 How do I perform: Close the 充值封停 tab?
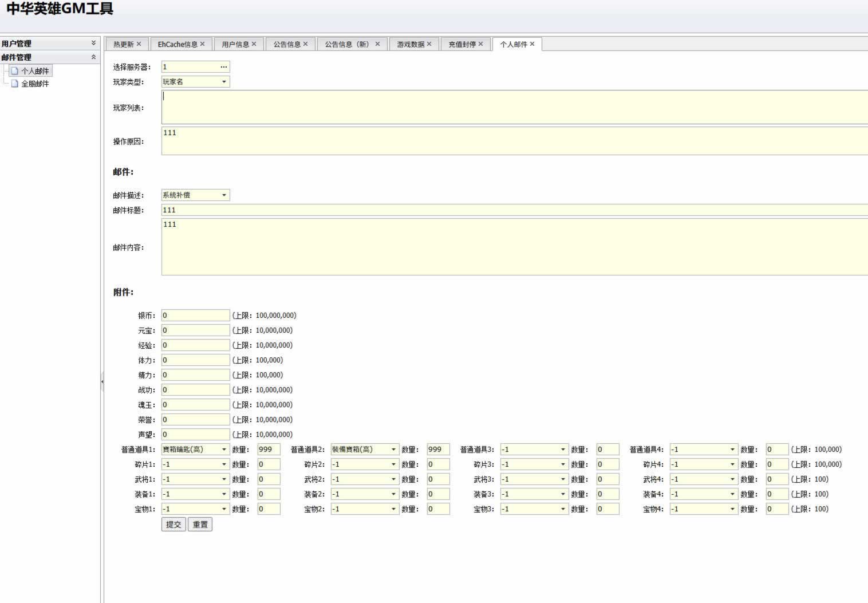click(480, 44)
